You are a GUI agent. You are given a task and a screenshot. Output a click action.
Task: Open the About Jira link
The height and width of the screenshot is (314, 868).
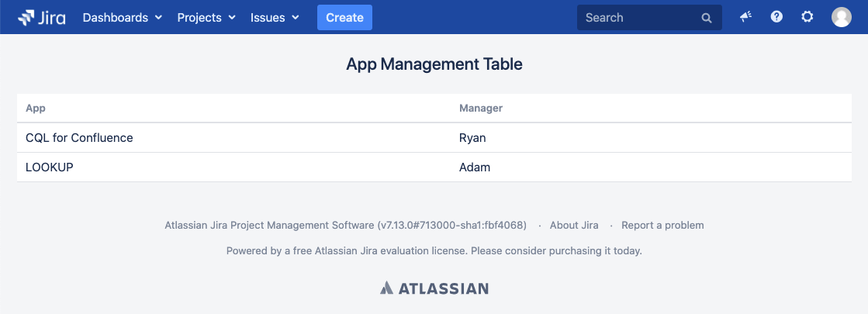tap(574, 226)
